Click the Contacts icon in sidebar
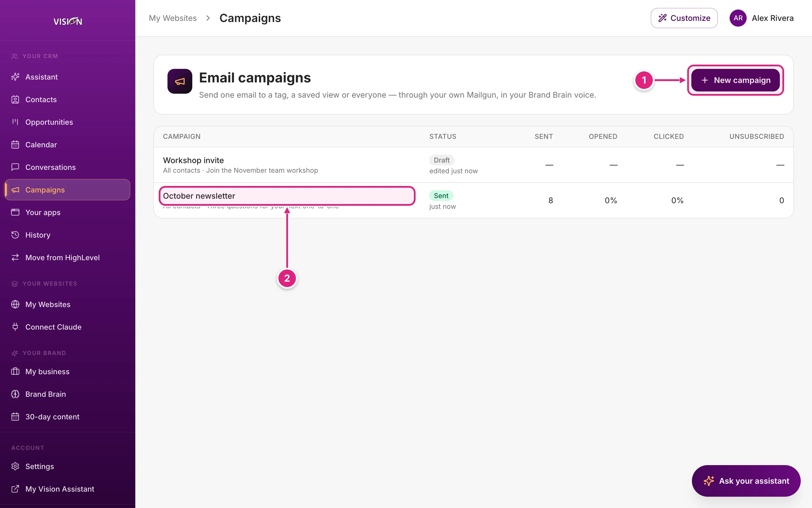The height and width of the screenshot is (508, 812). pyautogui.click(x=15, y=99)
